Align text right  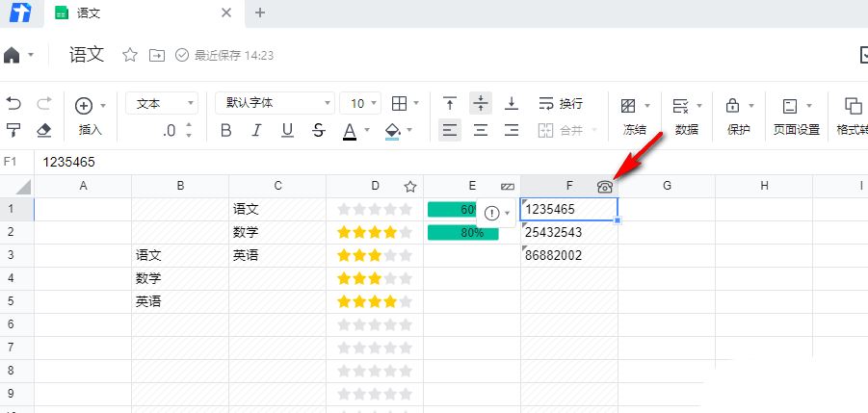512,131
